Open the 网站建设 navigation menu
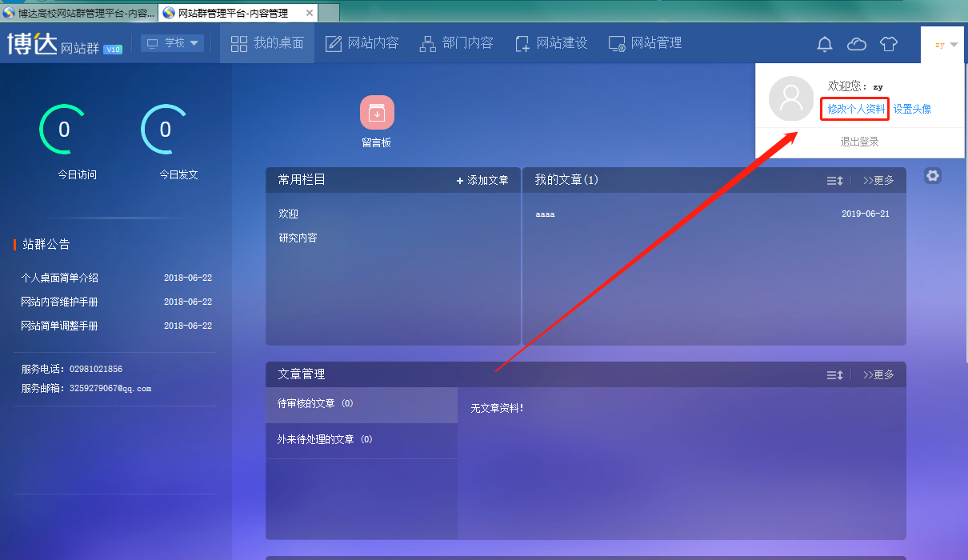This screenshot has height=560, width=968. coord(550,43)
